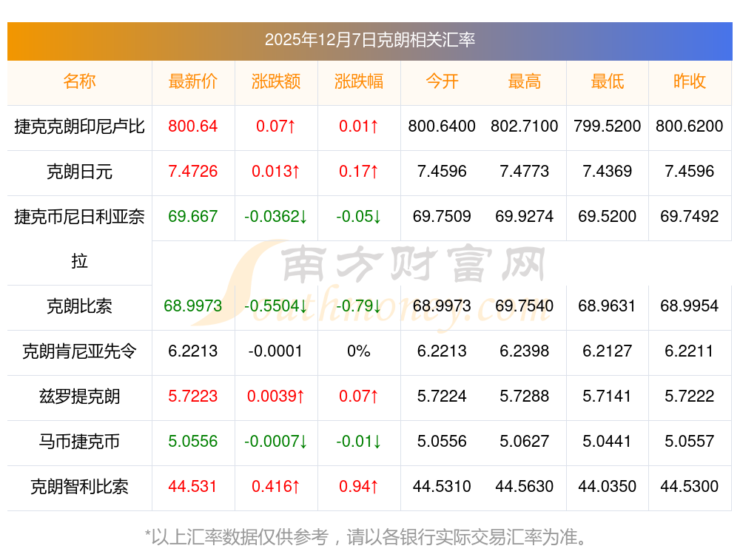The image size is (740, 560).
Task: Click latest price 5.7223
Action: [x=193, y=397]
